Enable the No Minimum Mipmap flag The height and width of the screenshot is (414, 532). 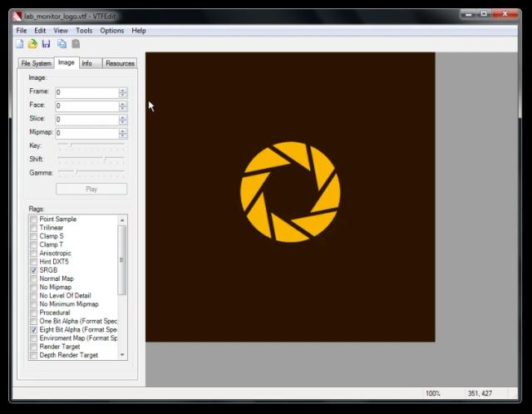point(33,304)
